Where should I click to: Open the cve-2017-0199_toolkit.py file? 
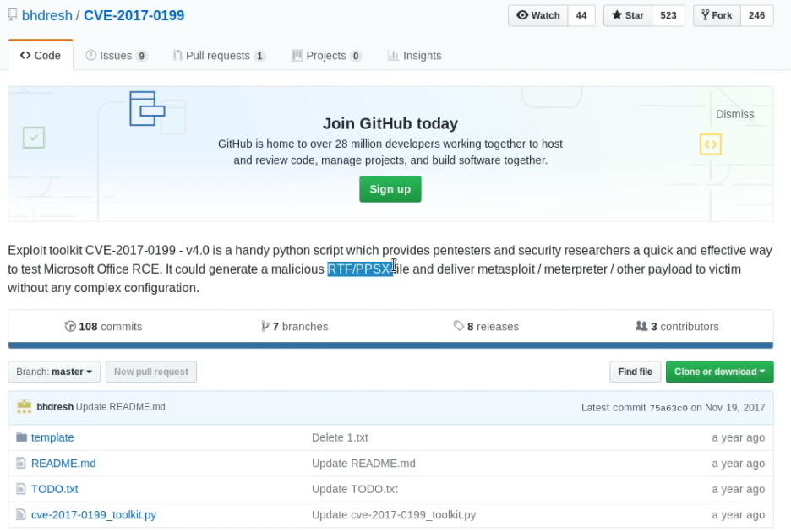coord(94,514)
